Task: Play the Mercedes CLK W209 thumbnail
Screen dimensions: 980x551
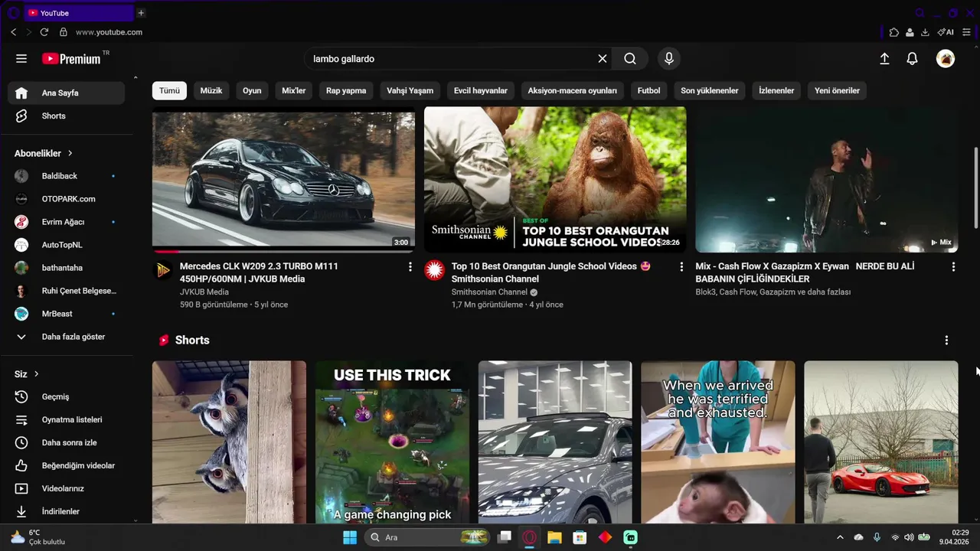Action: click(283, 180)
